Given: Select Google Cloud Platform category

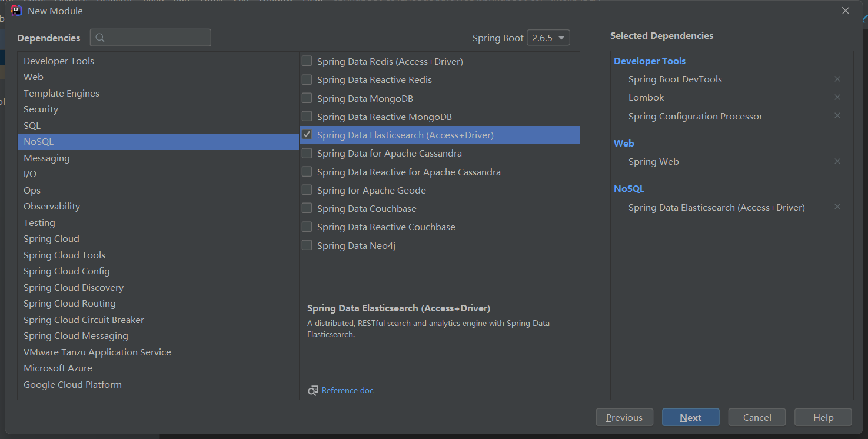Looking at the screenshot, I should pos(158,384).
